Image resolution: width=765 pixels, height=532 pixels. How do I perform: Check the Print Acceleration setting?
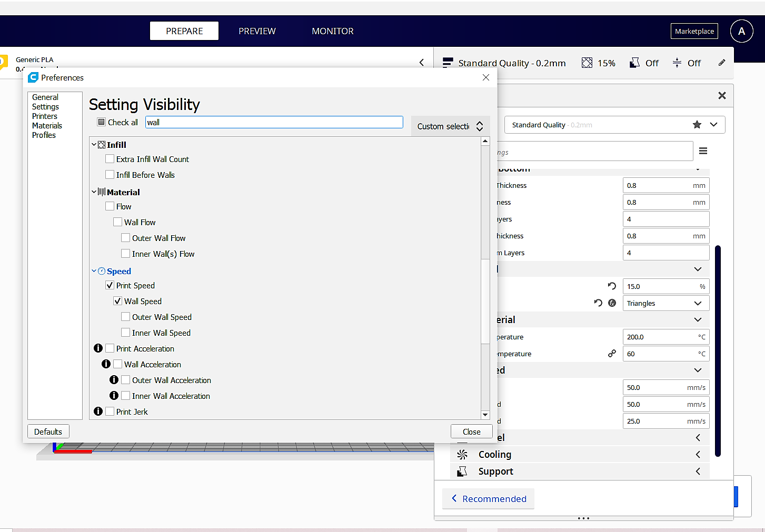[x=110, y=348]
